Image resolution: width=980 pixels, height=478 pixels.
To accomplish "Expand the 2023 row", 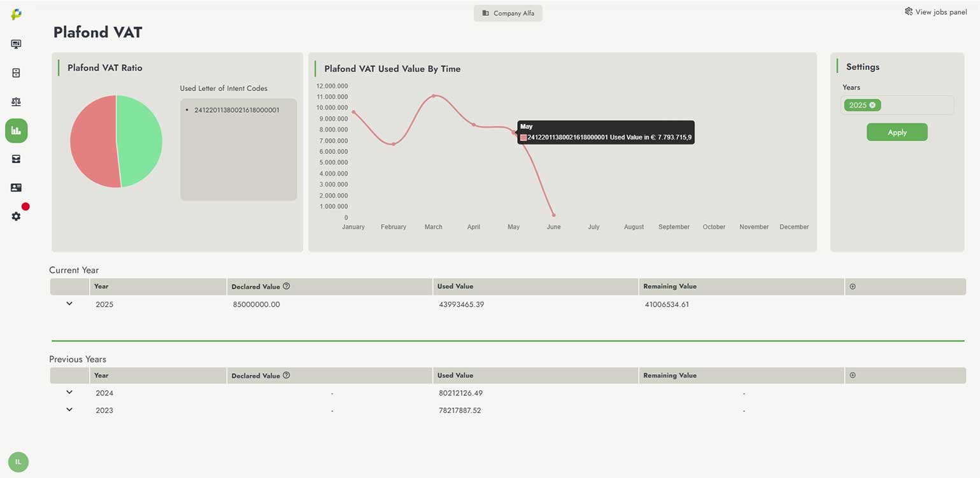I will [x=69, y=409].
